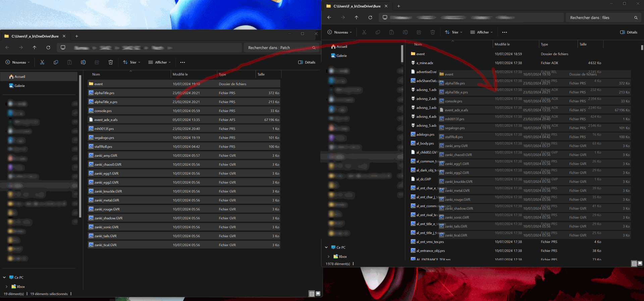
Task: Open a new tab in the files window
Action: 398,6
